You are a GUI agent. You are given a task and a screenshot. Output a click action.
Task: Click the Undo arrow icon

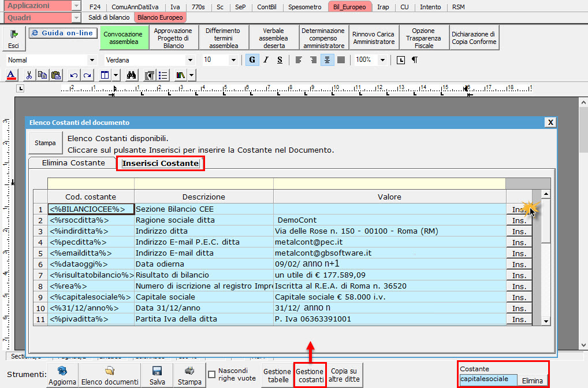click(73, 75)
